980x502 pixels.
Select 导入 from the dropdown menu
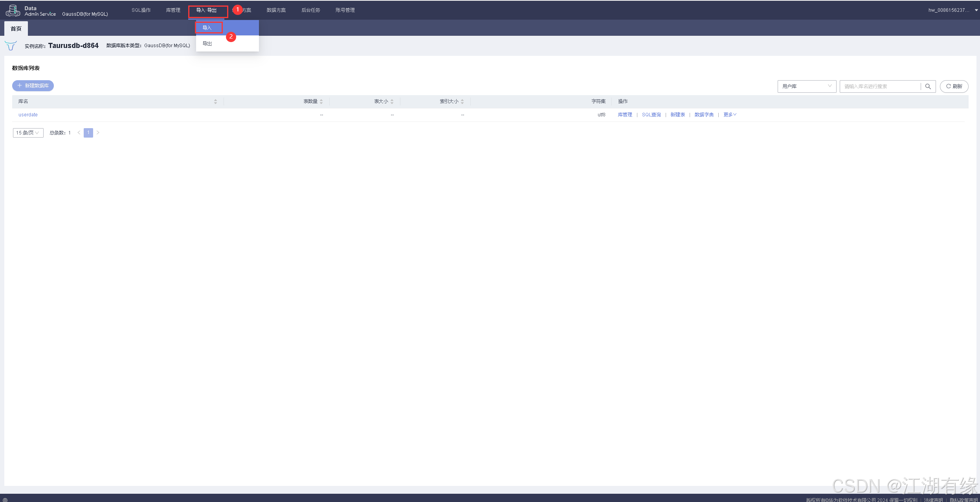coord(207,28)
